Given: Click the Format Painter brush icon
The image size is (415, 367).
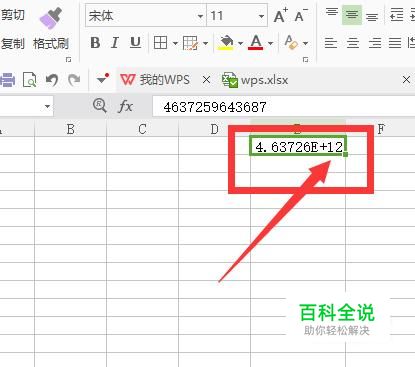Looking at the screenshot, I should [x=51, y=18].
